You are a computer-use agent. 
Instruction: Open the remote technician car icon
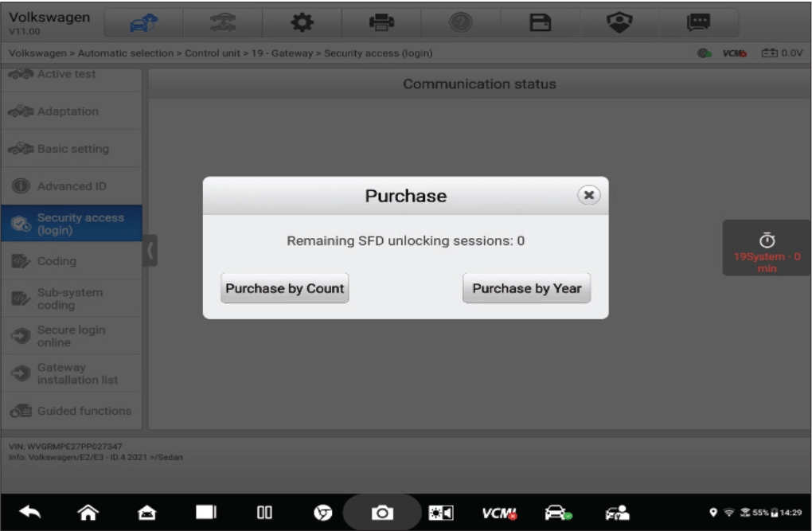click(x=617, y=513)
